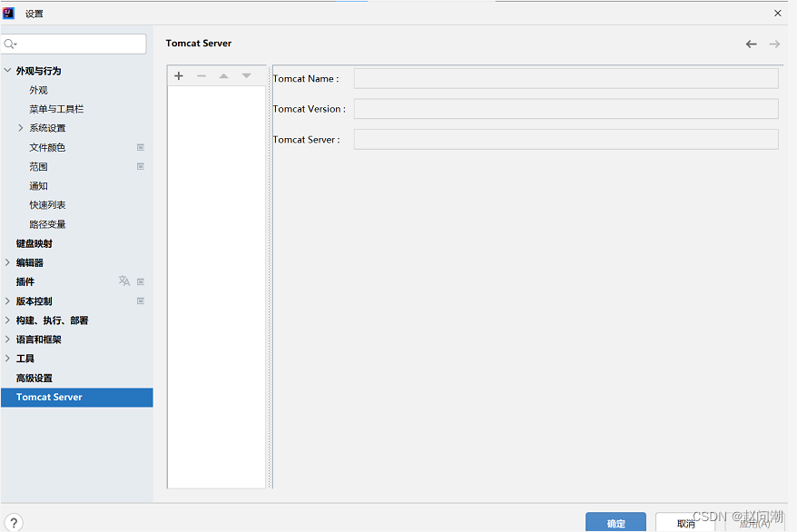Click the translate icon beside 插件

point(124,281)
